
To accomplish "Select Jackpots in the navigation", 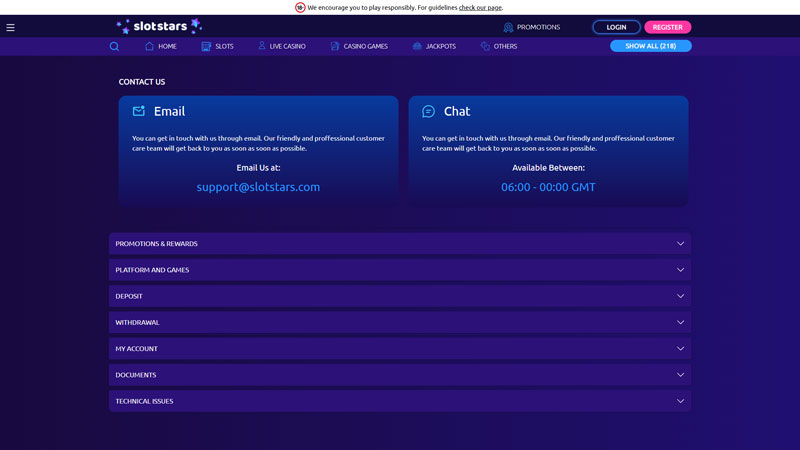I will point(441,46).
